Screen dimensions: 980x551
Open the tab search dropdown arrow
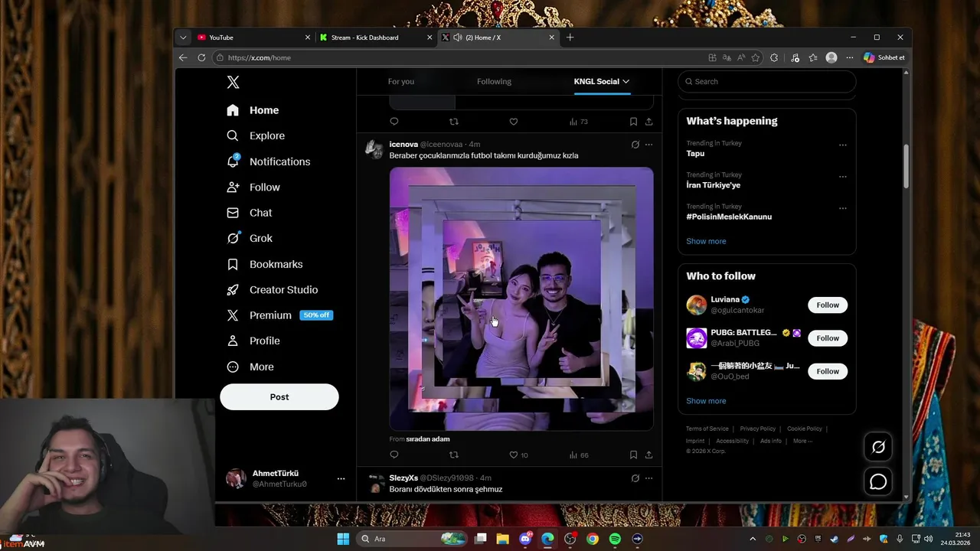click(183, 37)
